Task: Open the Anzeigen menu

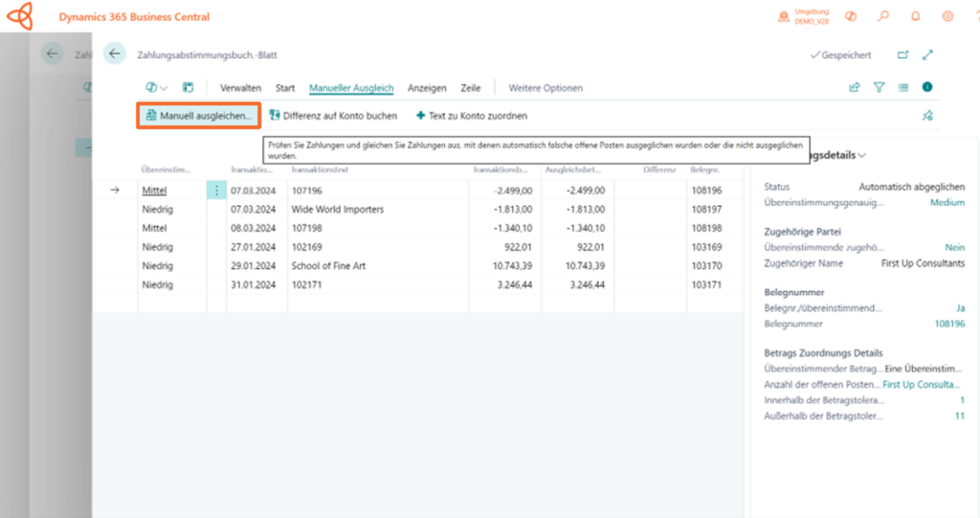Action: click(x=427, y=88)
